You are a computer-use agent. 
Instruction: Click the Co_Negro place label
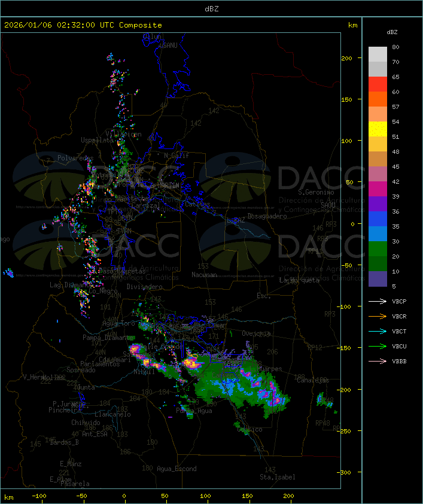(103, 291)
